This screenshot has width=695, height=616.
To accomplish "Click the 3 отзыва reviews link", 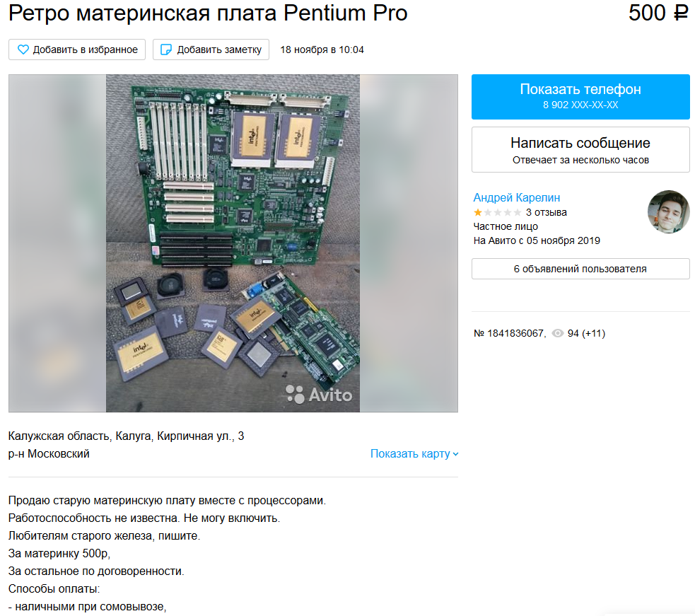I will (x=546, y=212).
